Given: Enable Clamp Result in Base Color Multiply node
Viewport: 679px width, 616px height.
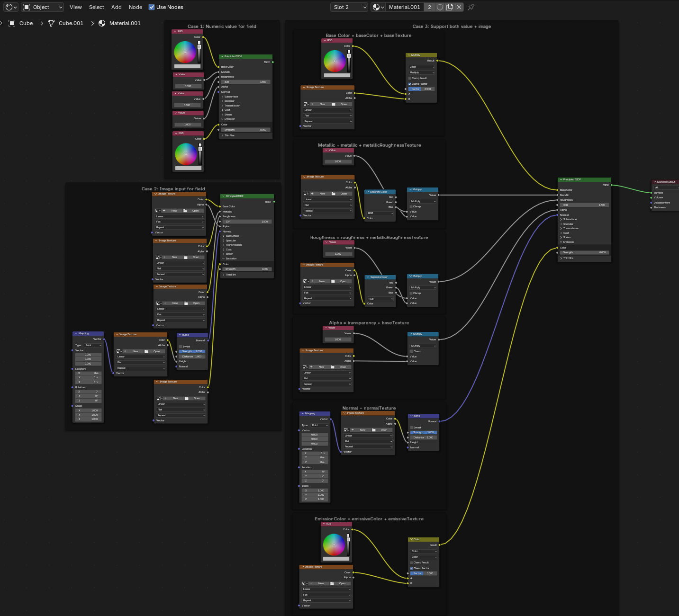Looking at the screenshot, I should [x=410, y=78].
